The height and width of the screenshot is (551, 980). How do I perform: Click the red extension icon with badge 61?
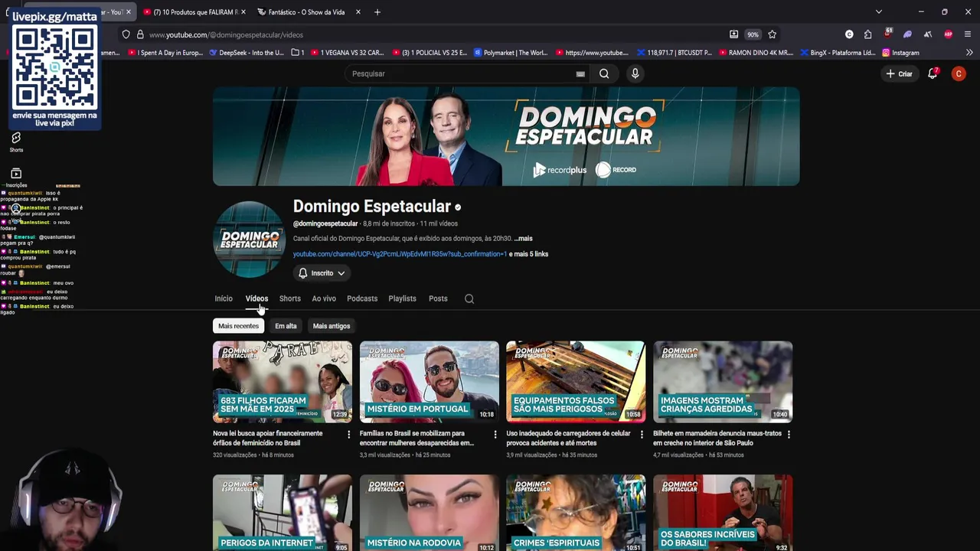(x=887, y=34)
